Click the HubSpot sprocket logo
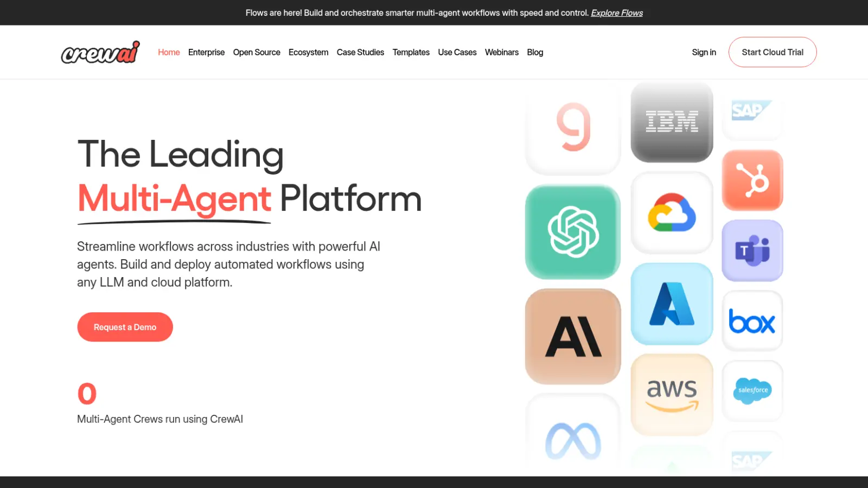This screenshot has height=488, width=868. pyautogui.click(x=752, y=181)
